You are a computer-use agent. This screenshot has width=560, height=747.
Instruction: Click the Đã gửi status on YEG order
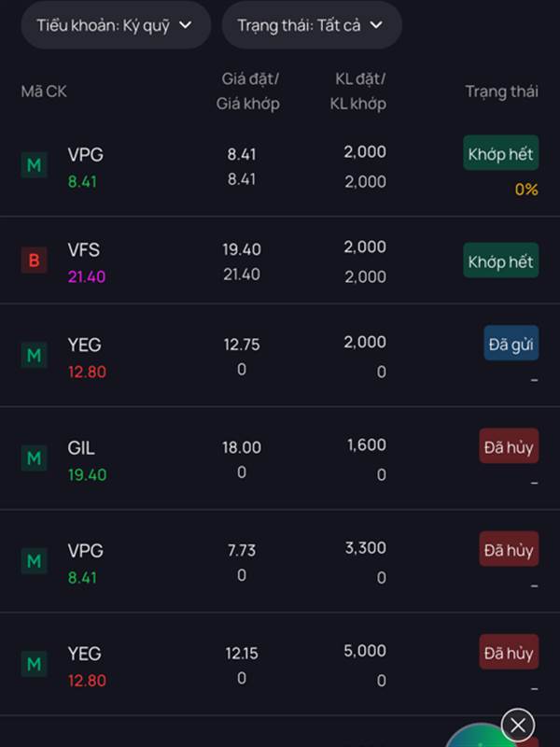[x=511, y=344]
